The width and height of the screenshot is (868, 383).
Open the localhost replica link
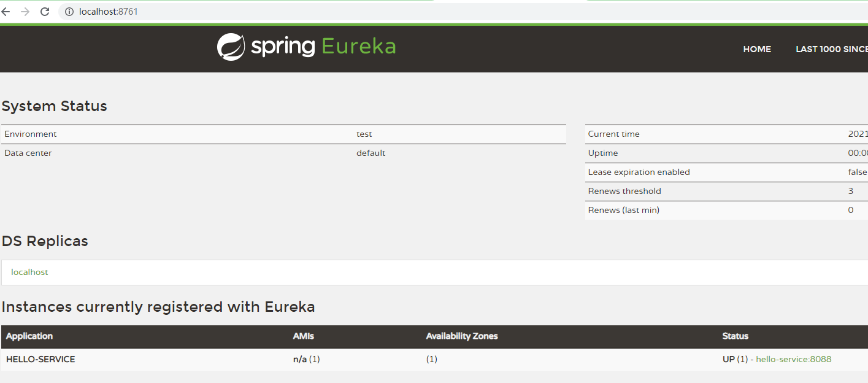click(x=29, y=272)
